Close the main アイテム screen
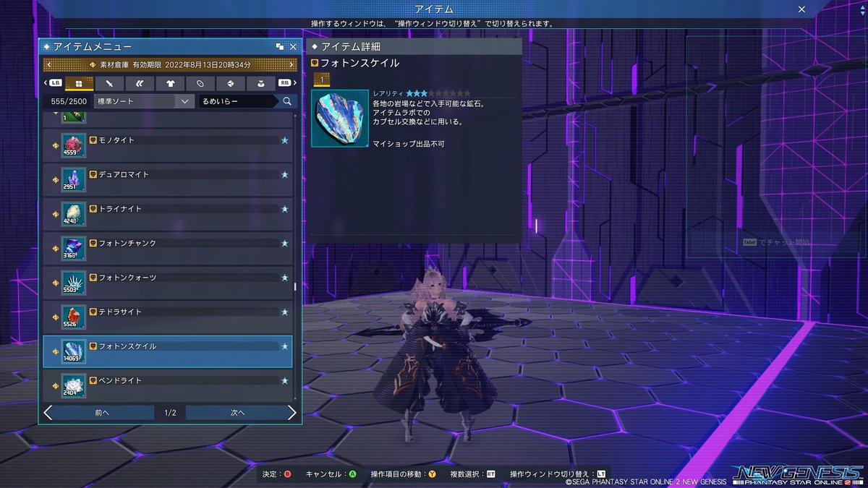Viewport: 868px width, 488px height. 801,9
